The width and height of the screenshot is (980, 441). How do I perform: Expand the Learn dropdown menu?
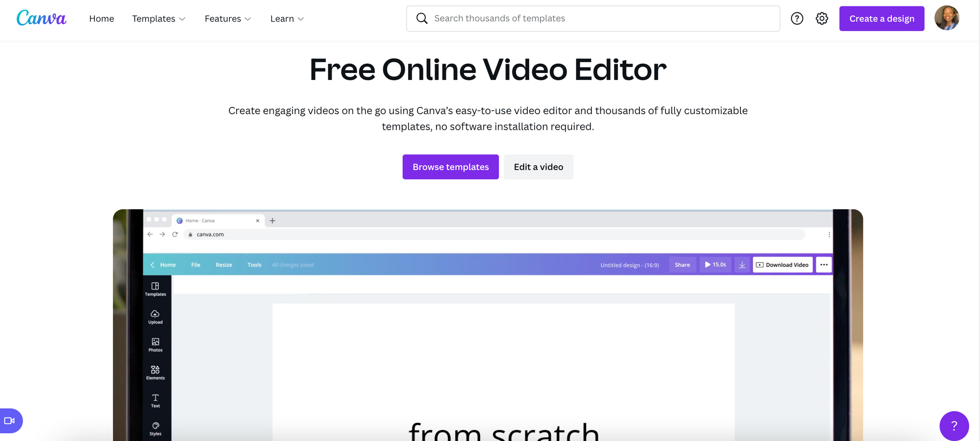(x=287, y=19)
